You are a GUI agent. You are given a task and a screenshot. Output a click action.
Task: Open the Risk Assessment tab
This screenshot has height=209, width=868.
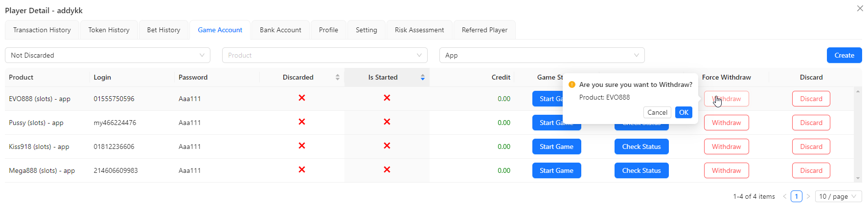[x=419, y=30]
